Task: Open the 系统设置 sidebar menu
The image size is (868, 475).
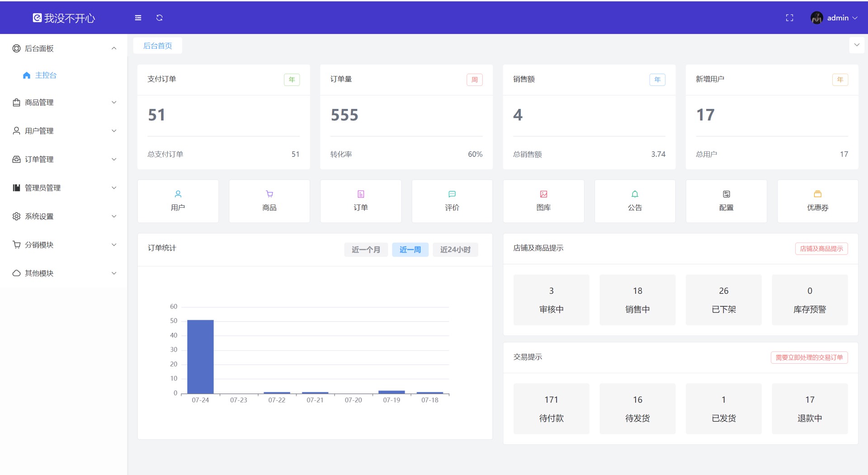Action: [x=64, y=216]
